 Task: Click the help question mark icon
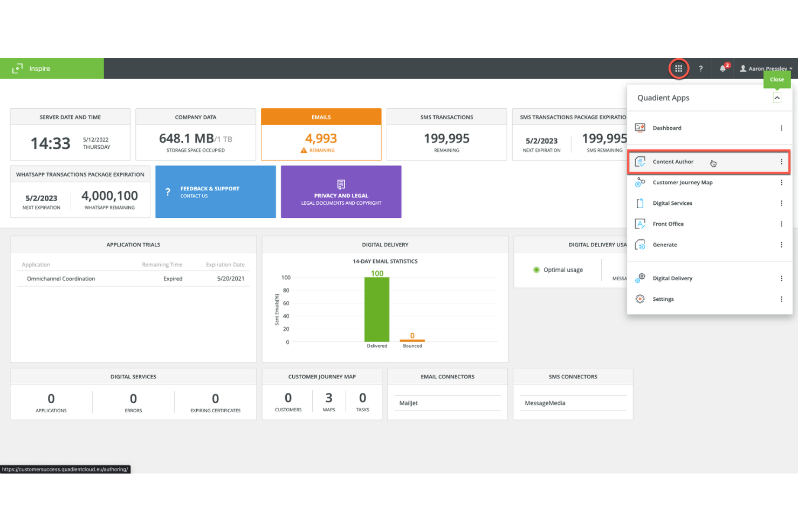[700, 68]
